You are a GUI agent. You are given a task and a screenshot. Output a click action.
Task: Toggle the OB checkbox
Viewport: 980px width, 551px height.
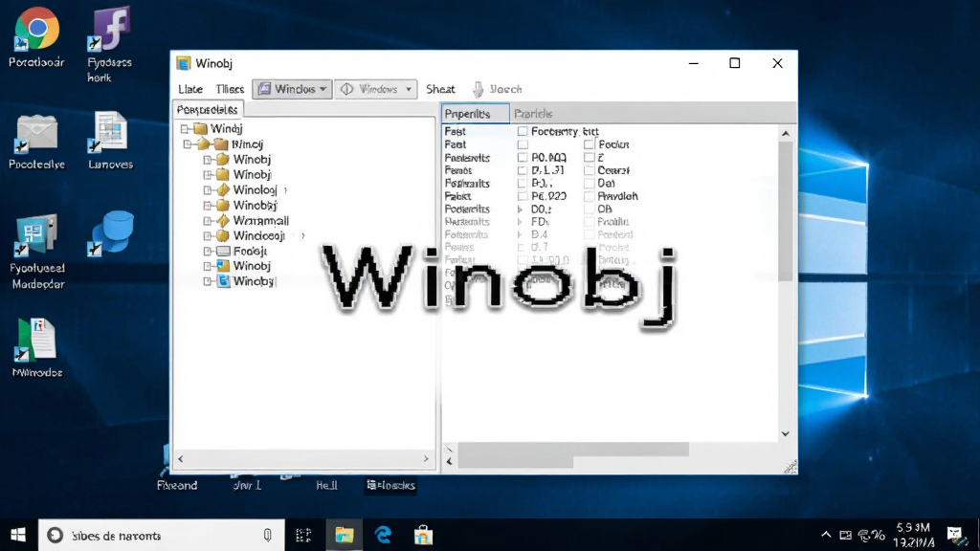tap(589, 209)
